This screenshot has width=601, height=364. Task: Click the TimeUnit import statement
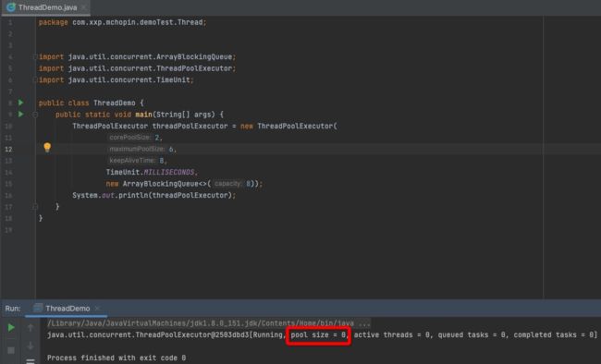117,79
